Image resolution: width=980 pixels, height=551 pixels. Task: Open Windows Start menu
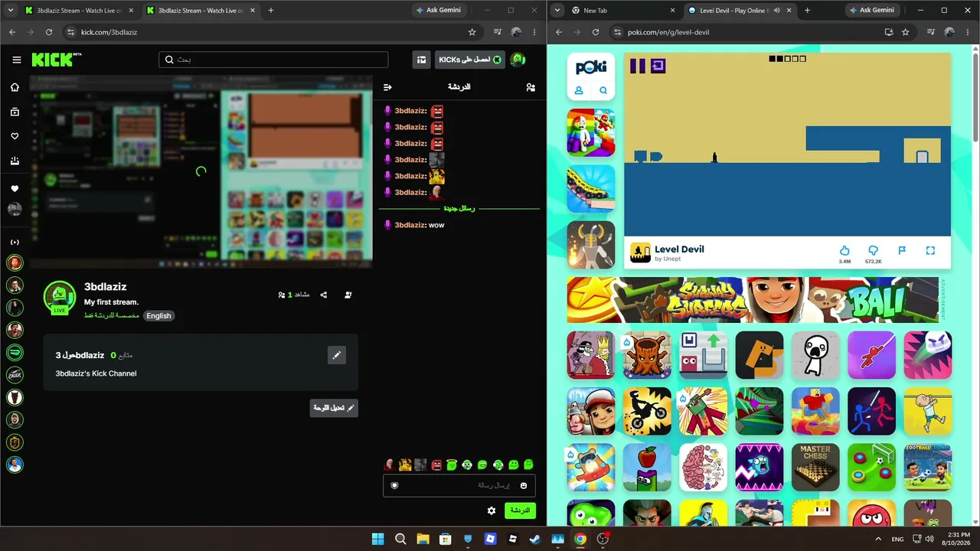pyautogui.click(x=377, y=539)
